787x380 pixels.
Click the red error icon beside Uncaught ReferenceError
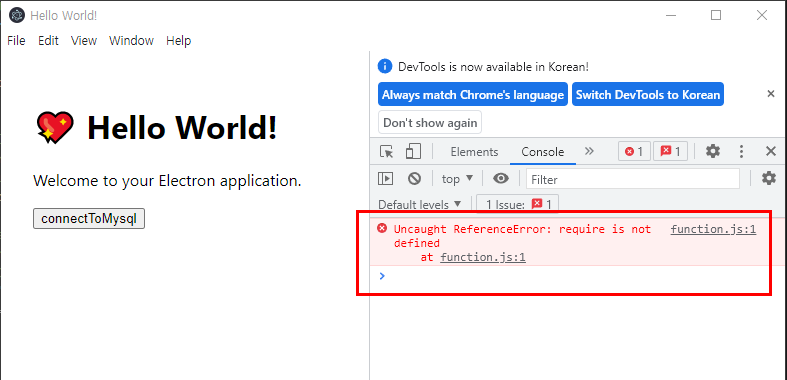[x=382, y=229]
